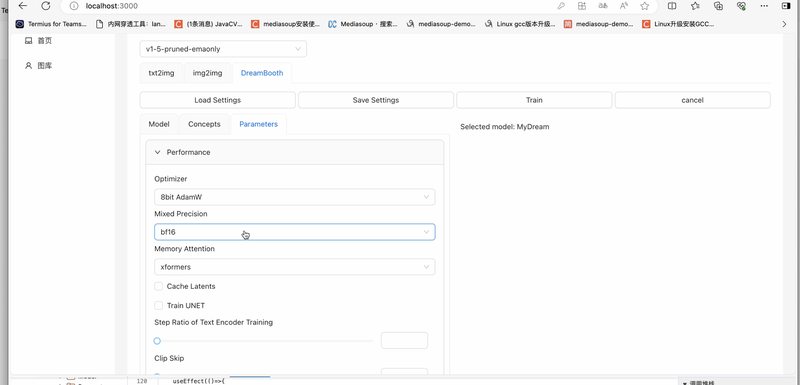Open the Termius for Teams bookmark
Screen dimensions: 800x385
[51, 24]
